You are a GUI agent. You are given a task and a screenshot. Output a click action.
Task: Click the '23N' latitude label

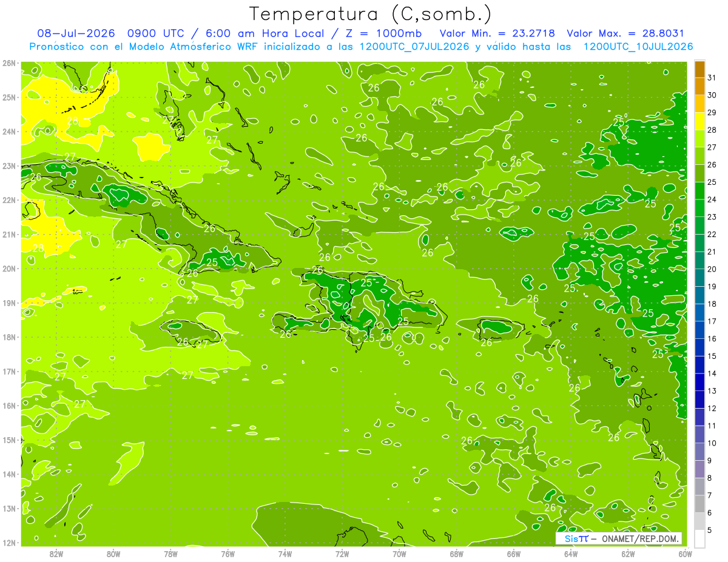coord(8,166)
